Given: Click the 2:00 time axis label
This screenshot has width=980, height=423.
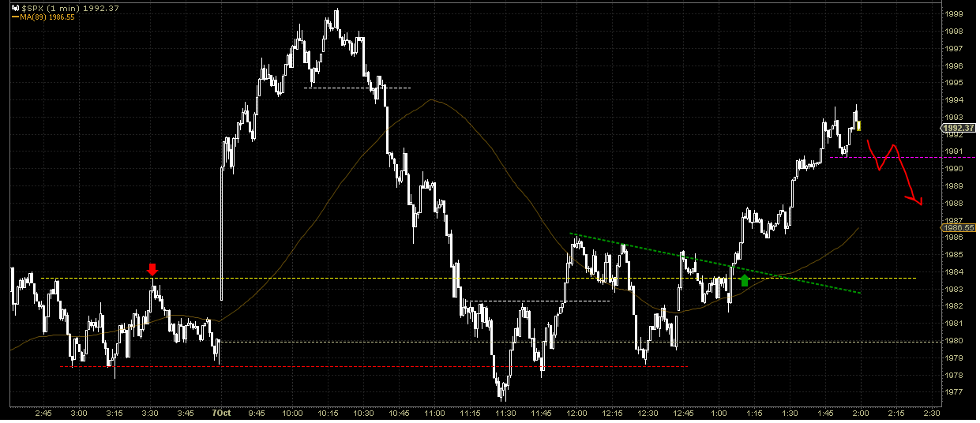Looking at the screenshot, I should [x=861, y=413].
